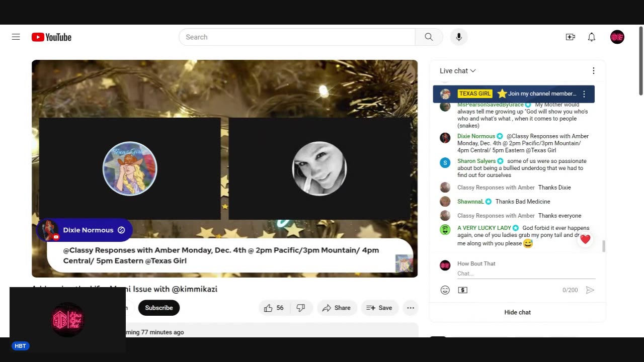Click the page vertical scrollbar
Image resolution: width=644 pixels, height=362 pixels.
click(640, 60)
